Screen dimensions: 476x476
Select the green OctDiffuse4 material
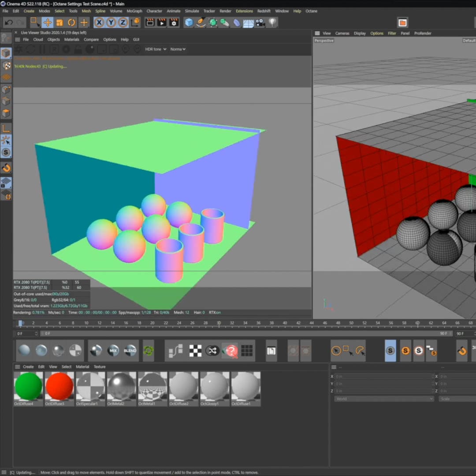point(28,387)
